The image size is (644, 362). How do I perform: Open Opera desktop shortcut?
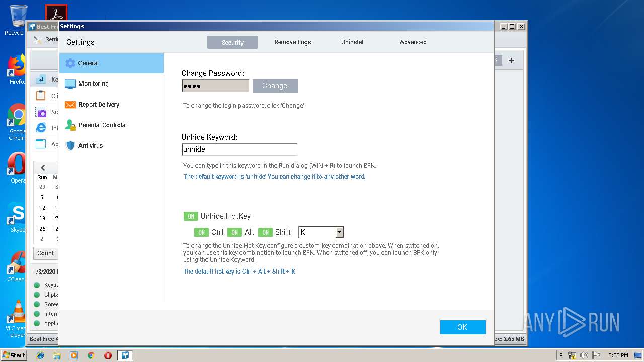tap(17, 168)
